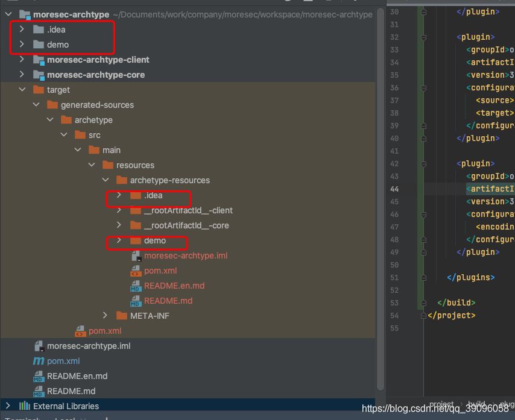
Task: Click the archetype-resources folder icon
Action: click(122, 180)
